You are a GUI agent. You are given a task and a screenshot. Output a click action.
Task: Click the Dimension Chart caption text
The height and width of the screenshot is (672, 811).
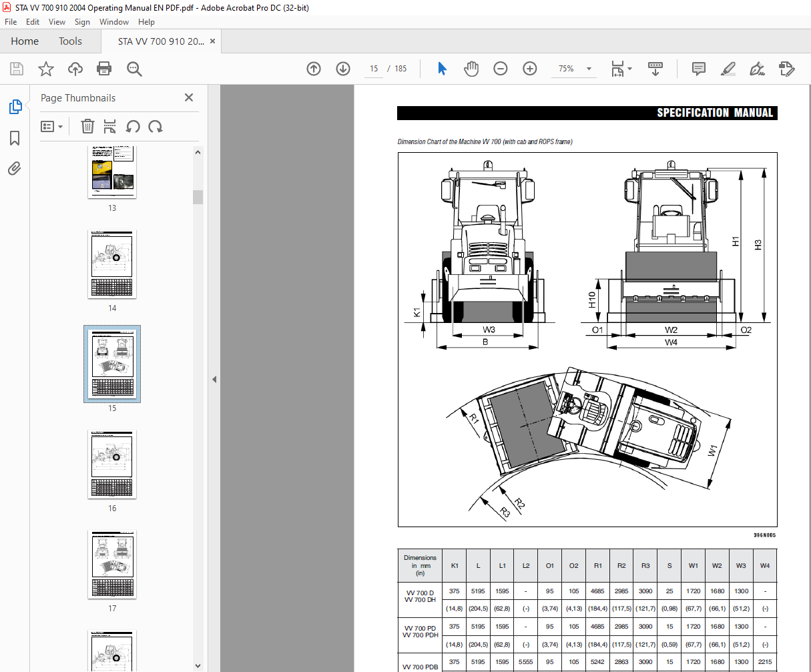click(x=485, y=141)
